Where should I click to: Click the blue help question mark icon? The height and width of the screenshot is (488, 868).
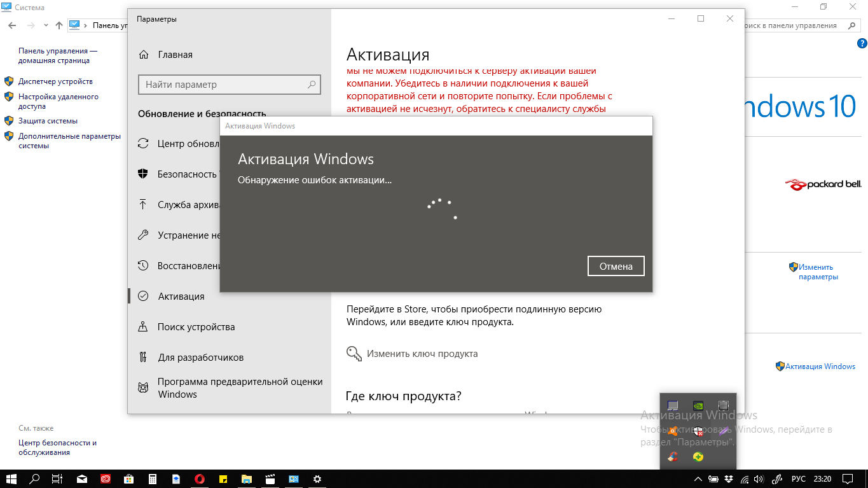tap(862, 44)
